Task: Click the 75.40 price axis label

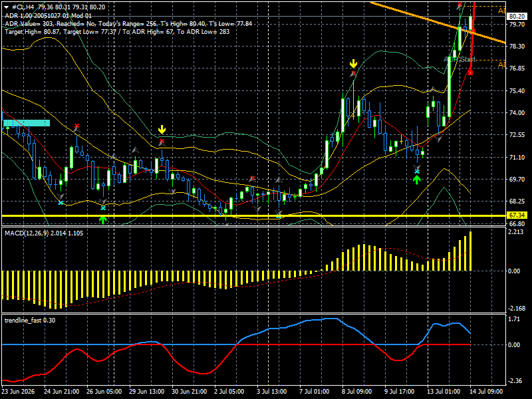Action: coord(517,91)
